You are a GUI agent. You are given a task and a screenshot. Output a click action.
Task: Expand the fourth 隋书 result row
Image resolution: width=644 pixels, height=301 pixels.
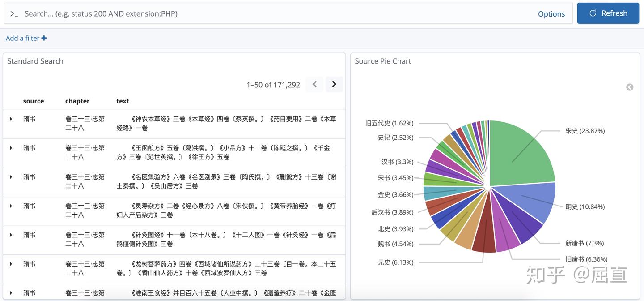click(x=11, y=206)
